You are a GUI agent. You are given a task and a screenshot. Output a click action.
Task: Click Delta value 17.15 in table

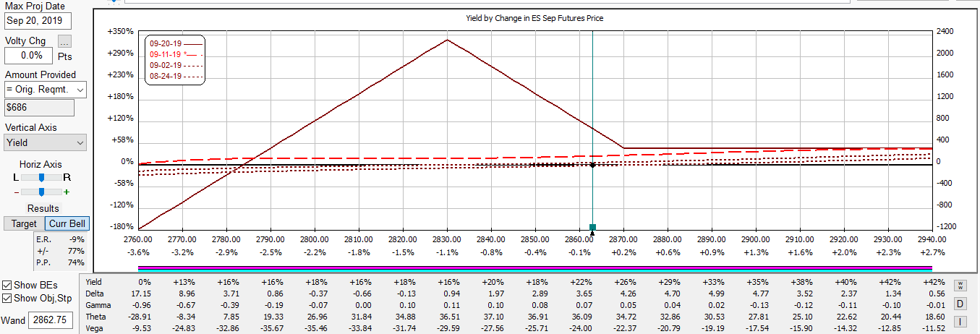pos(140,294)
